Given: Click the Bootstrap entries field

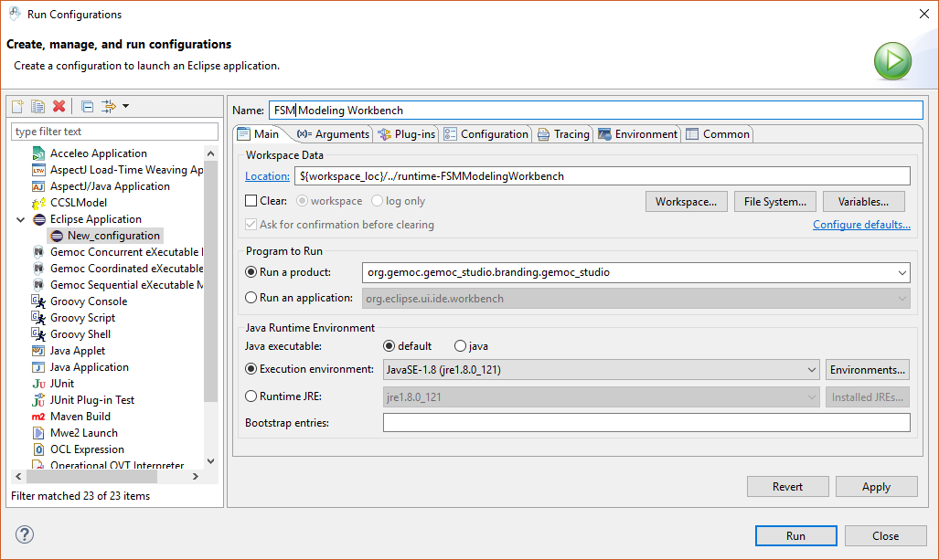Looking at the screenshot, I should click(x=646, y=423).
